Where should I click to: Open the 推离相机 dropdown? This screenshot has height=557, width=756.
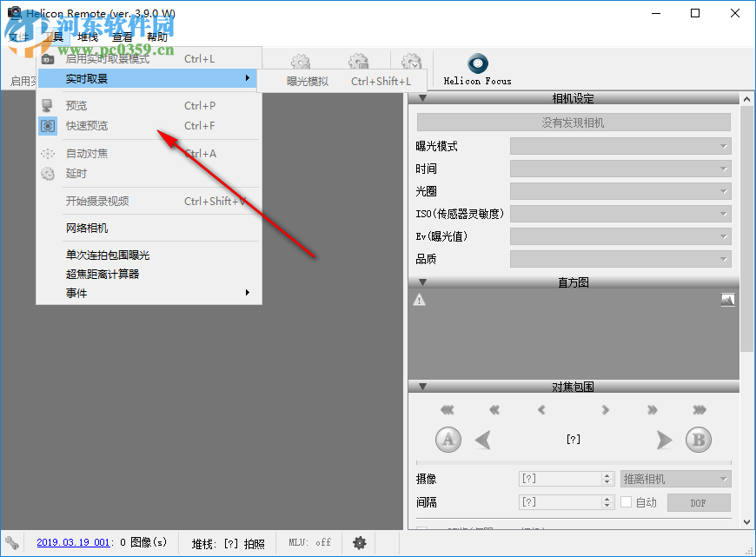coord(675,478)
